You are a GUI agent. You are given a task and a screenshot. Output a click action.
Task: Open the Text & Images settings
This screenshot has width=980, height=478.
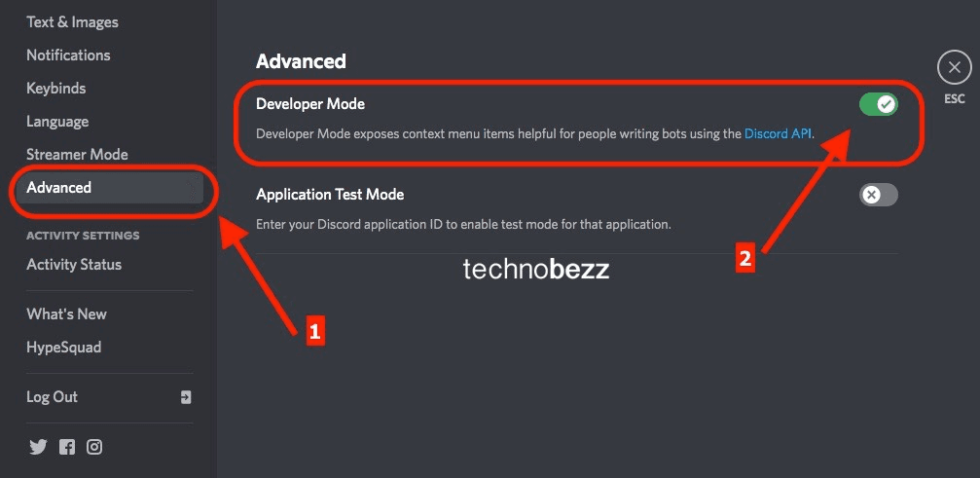click(x=72, y=21)
